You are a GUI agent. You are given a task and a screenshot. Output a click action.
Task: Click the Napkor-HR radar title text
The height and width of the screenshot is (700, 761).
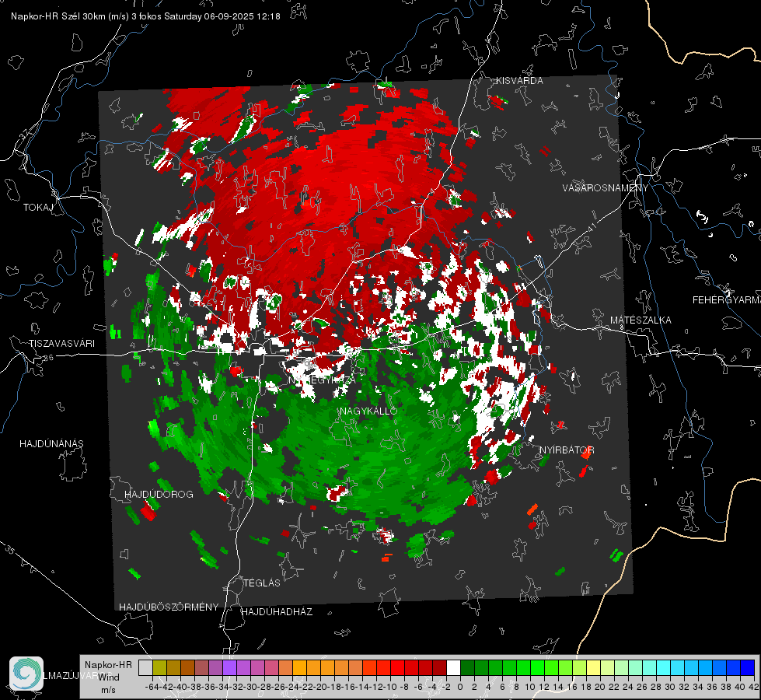click(145, 16)
